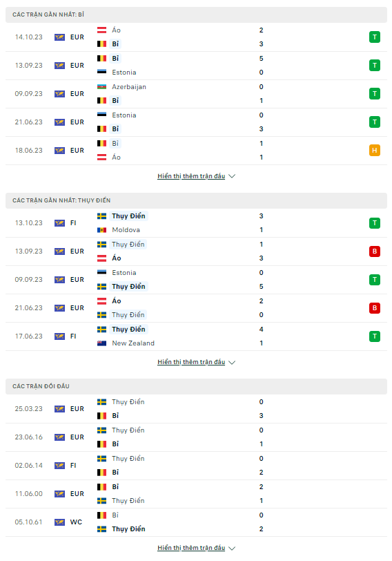392x561 pixels.
Task: Open the 25.03.23 Thụy Điển vs Bỉ match row
Action: tap(196, 408)
